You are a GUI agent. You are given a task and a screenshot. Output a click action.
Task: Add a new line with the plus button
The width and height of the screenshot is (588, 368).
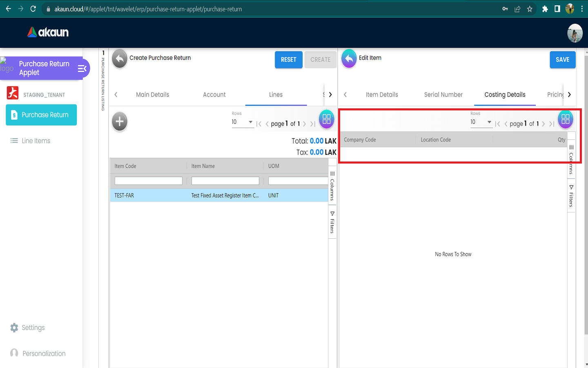click(x=120, y=121)
